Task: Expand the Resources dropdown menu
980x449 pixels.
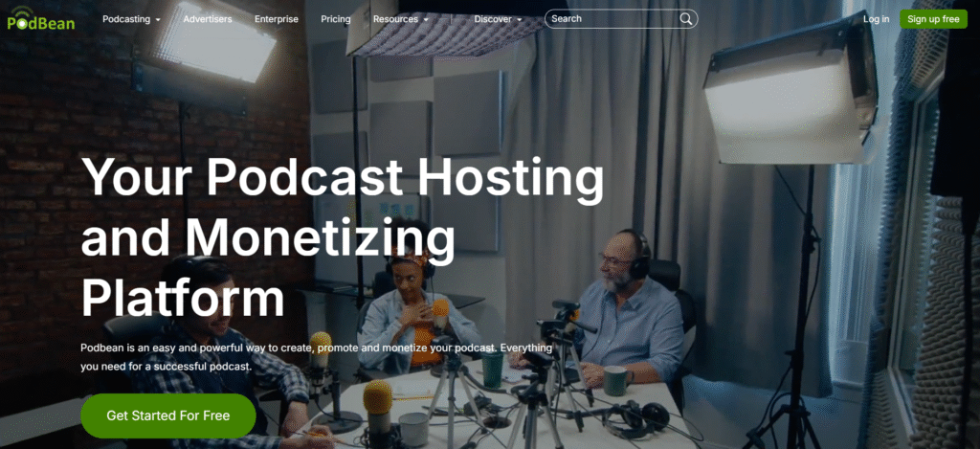Action: tap(401, 19)
